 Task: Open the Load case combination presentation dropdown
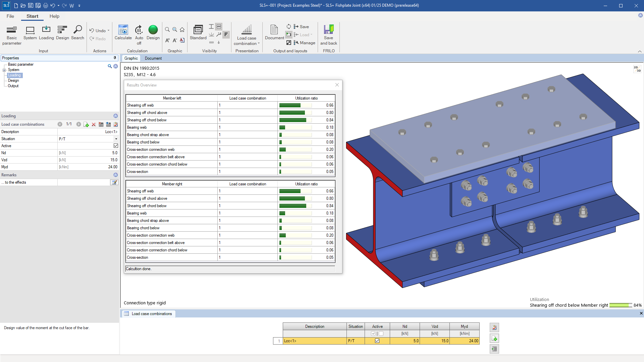click(x=247, y=35)
